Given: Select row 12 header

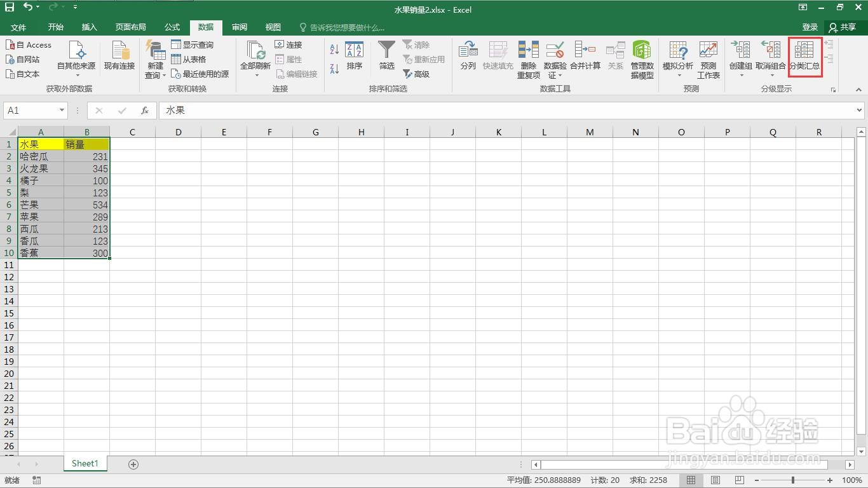Looking at the screenshot, I should (9, 277).
